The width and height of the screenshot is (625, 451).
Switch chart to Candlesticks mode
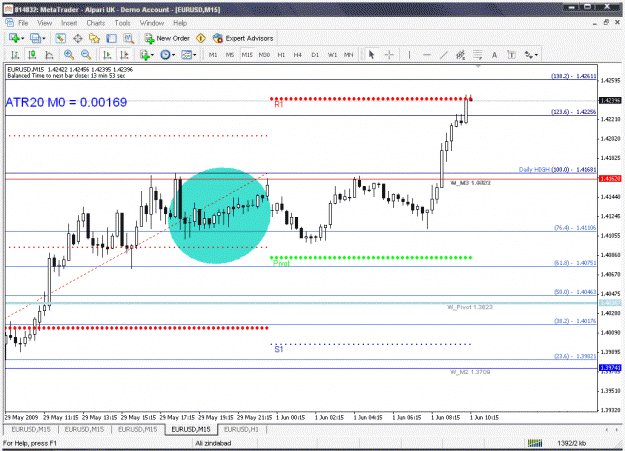[32, 55]
